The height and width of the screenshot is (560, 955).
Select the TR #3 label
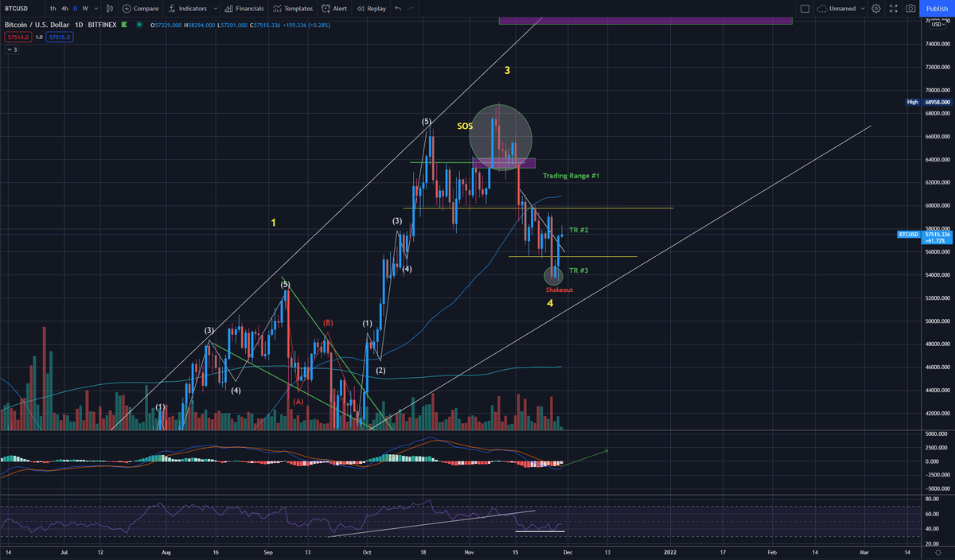tap(579, 270)
